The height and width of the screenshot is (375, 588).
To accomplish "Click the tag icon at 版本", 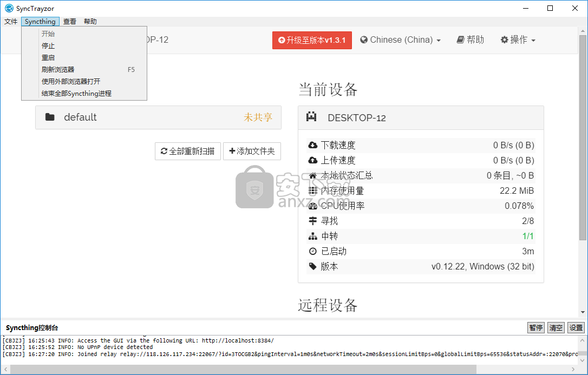I will (313, 266).
